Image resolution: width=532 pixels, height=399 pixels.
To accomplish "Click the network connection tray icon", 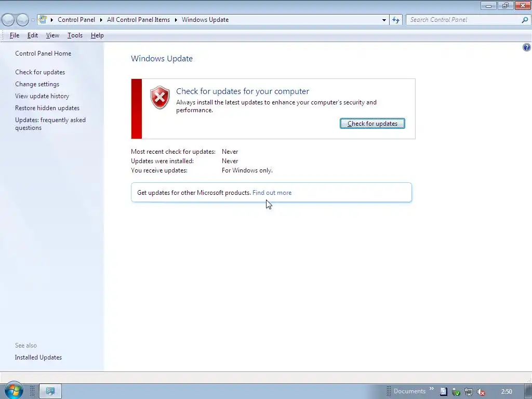I will pyautogui.click(x=468, y=392).
